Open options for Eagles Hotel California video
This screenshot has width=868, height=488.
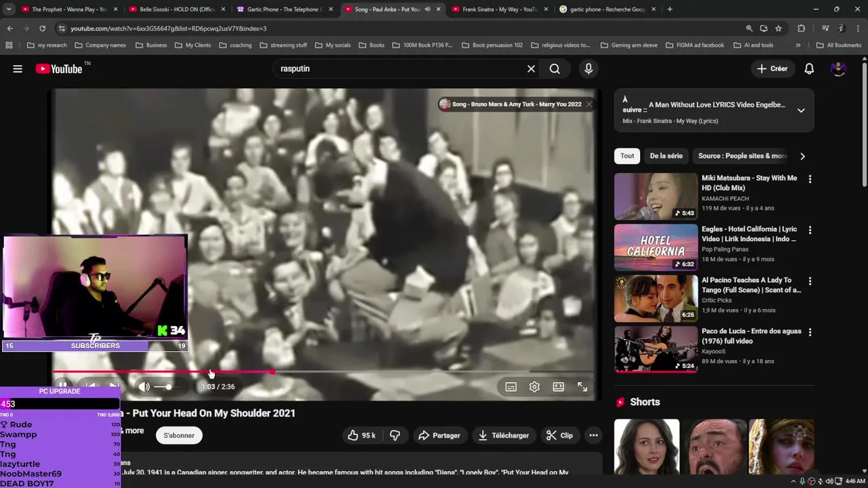coord(810,230)
